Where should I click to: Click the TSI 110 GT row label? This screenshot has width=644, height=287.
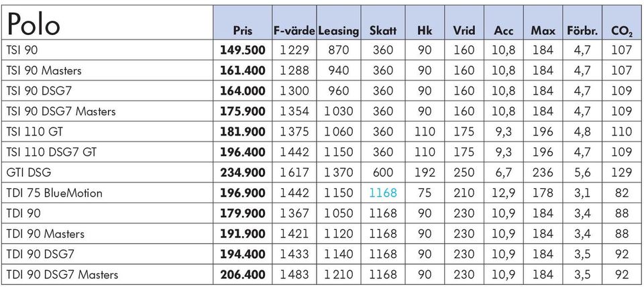pyautogui.click(x=34, y=131)
